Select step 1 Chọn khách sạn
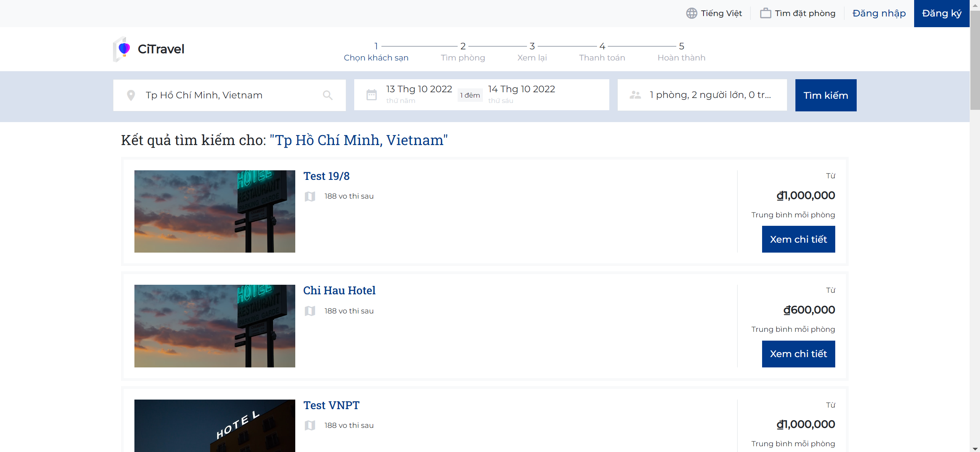This screenshot has width=980, height=452. click(376, 52)
